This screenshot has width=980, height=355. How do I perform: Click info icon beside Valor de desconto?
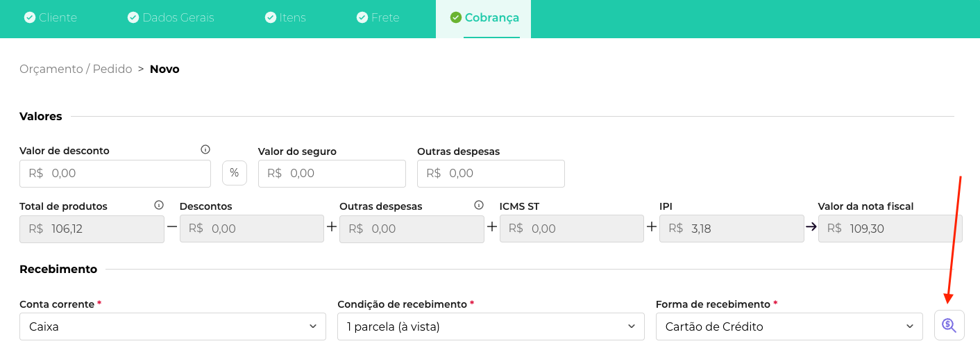205,149
